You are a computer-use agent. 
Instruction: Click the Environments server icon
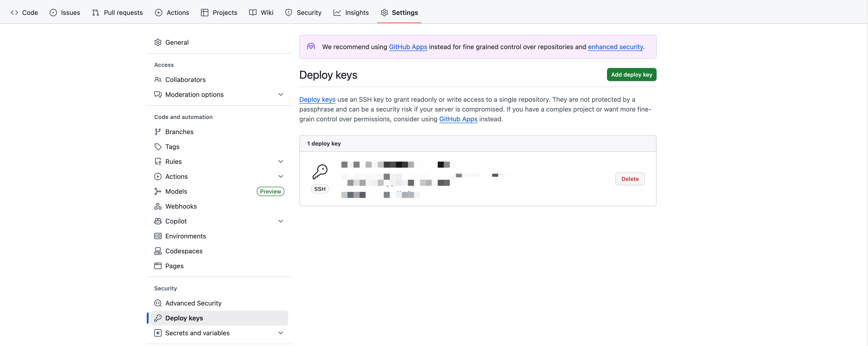point(158,236)
